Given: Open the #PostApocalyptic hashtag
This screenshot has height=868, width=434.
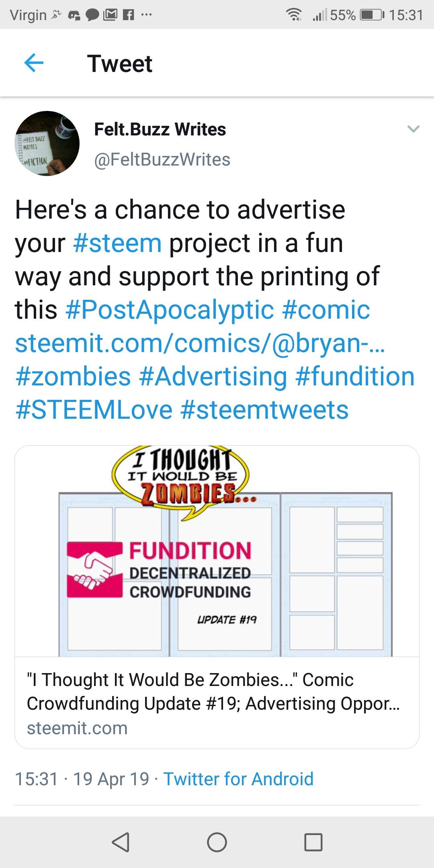Looking at the screenshot, I should point(170,310).
